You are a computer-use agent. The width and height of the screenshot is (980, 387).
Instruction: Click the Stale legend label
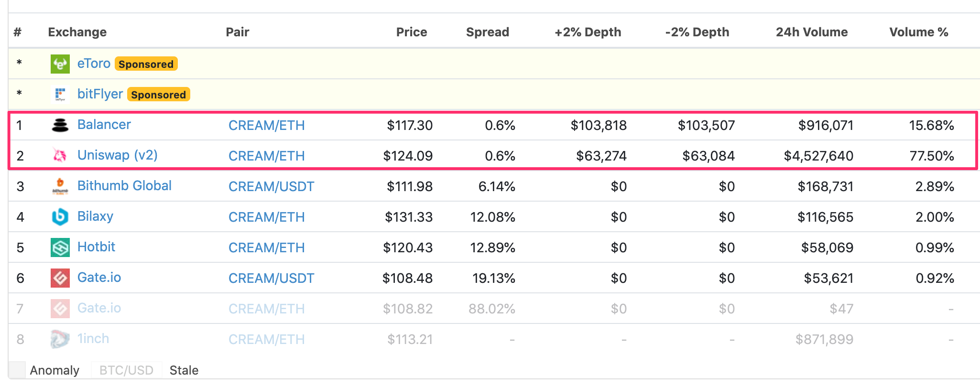[184, 370]
